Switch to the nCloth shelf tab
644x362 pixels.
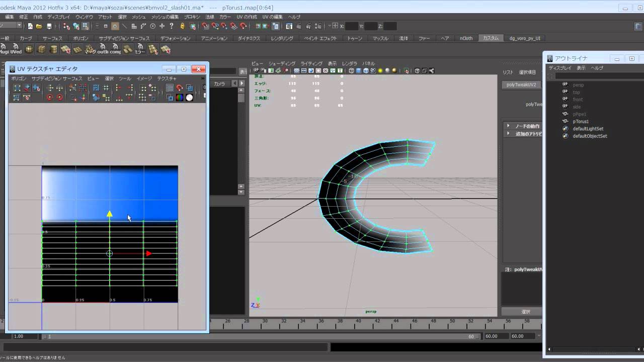466,38
